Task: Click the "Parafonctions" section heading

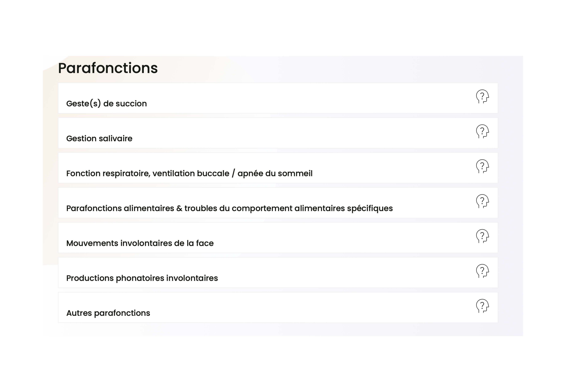Action: (108, 68)
